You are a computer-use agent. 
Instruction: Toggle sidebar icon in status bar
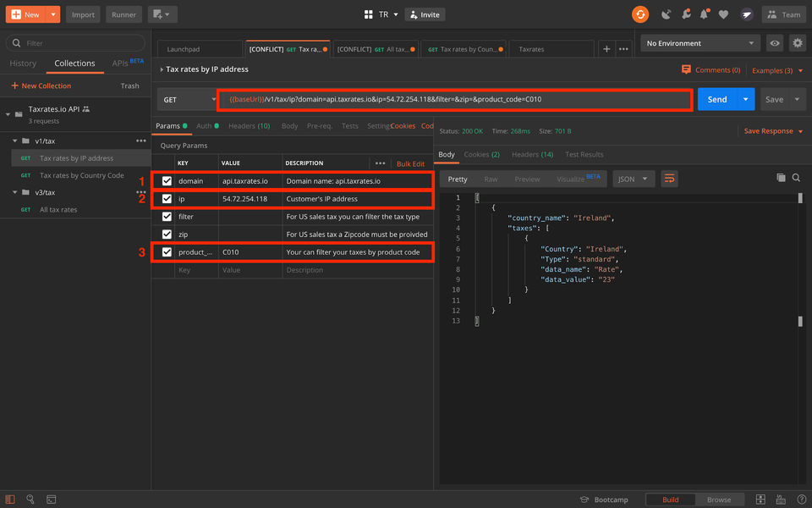click(x=10, y=500)
